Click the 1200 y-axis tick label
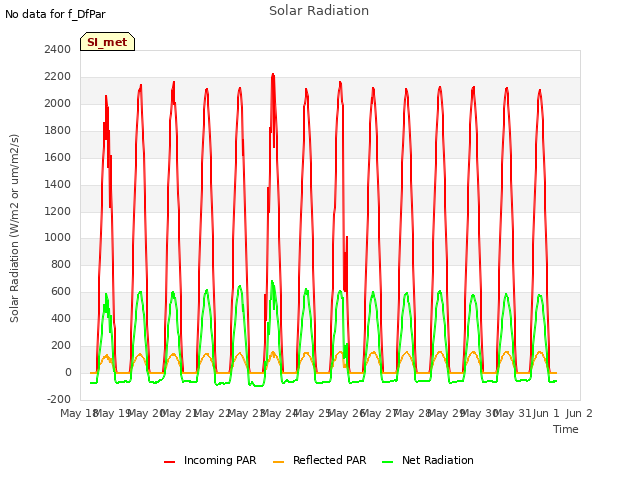640x480 pixels. point(58,211)
